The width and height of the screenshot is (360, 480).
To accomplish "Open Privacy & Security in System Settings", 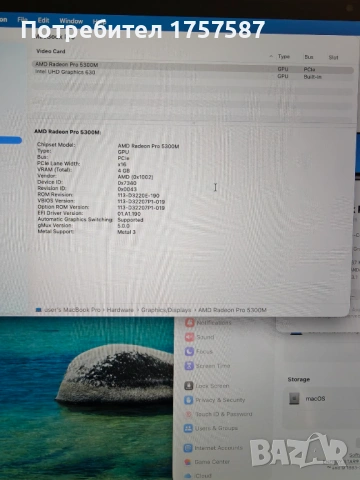I will tap(215, 400).
